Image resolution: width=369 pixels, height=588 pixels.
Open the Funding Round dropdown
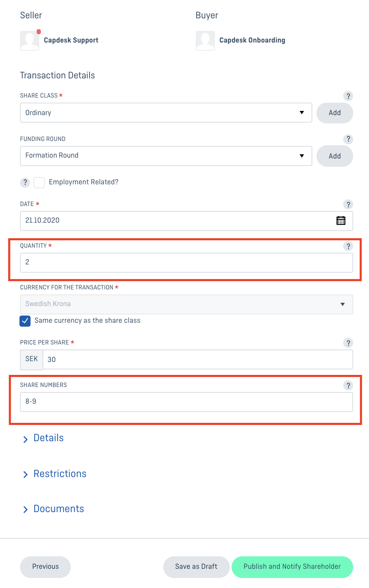pos(166,156)
